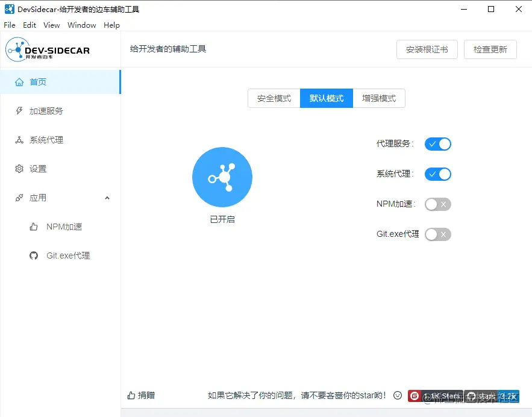Image resolution: width=532 pixels, height=417 pixels.
Task: Close the DevSidecar window
Action: pos(518,9)
